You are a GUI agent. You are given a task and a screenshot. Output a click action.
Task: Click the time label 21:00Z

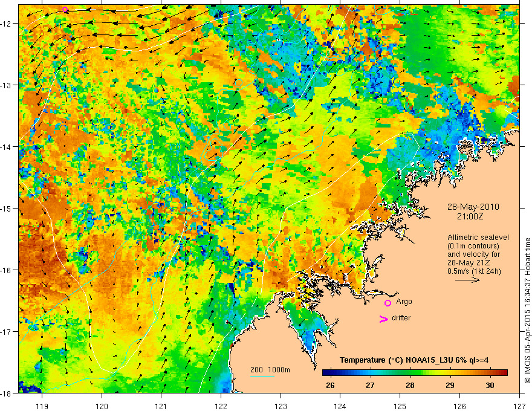point(470,216)
